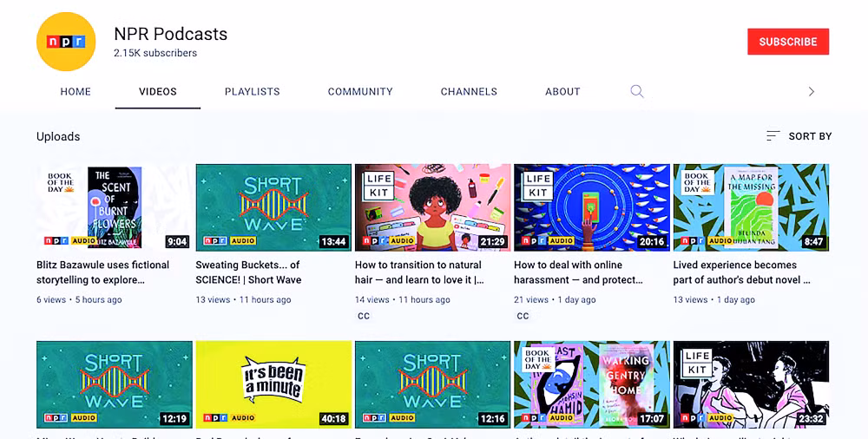Open the natural hair Life Kit thumbnail
Image resolution: width=868 pixels, height=439 pixels.
432,207
